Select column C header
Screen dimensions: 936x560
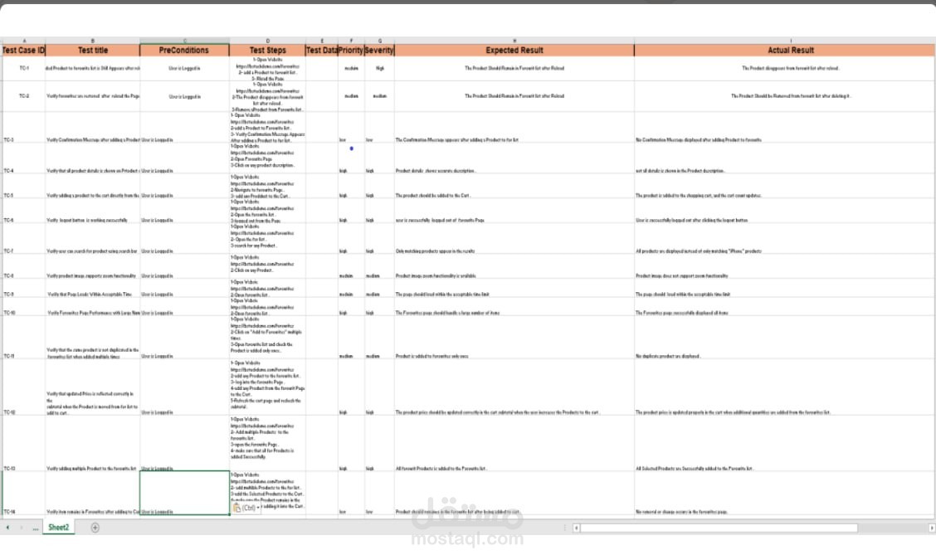click(x=184, y=41)
